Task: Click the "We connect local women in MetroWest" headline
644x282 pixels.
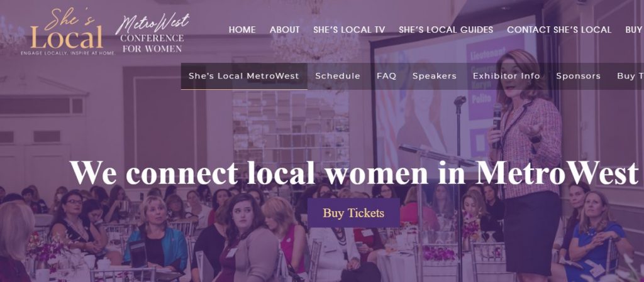Action: pos(353,173)
